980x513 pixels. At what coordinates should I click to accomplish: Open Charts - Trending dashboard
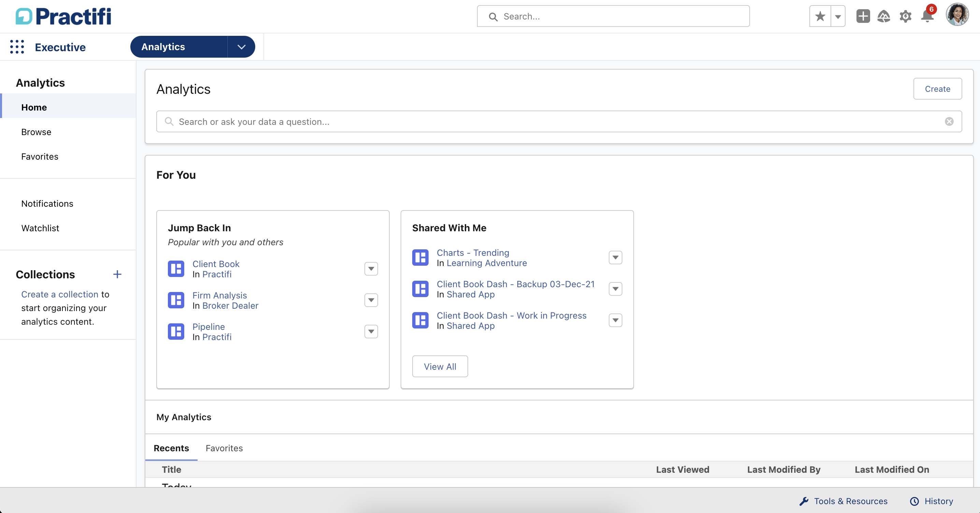473,253
